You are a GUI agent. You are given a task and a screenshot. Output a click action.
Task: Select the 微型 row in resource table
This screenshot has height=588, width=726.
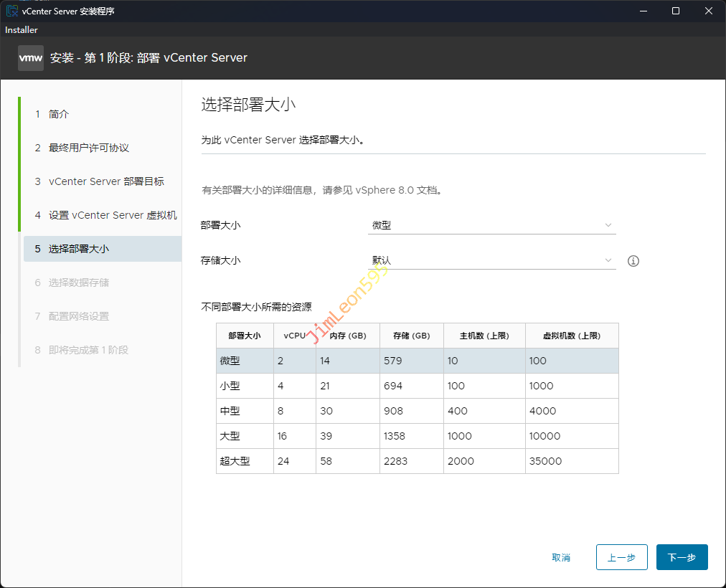tap(417, 361)
